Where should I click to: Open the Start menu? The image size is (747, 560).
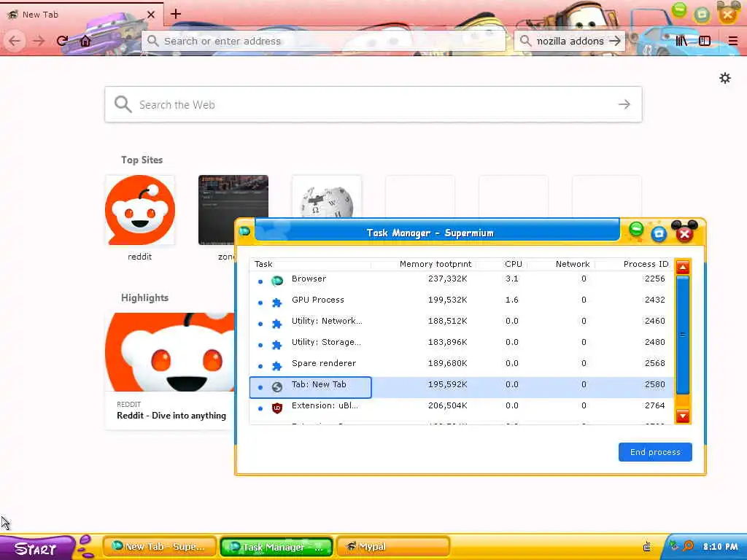[36, 548]
